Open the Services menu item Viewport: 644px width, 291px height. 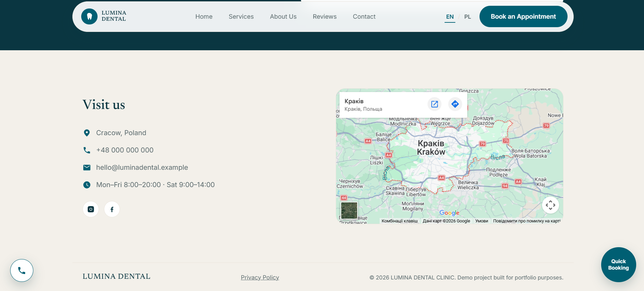pos(241,17)
